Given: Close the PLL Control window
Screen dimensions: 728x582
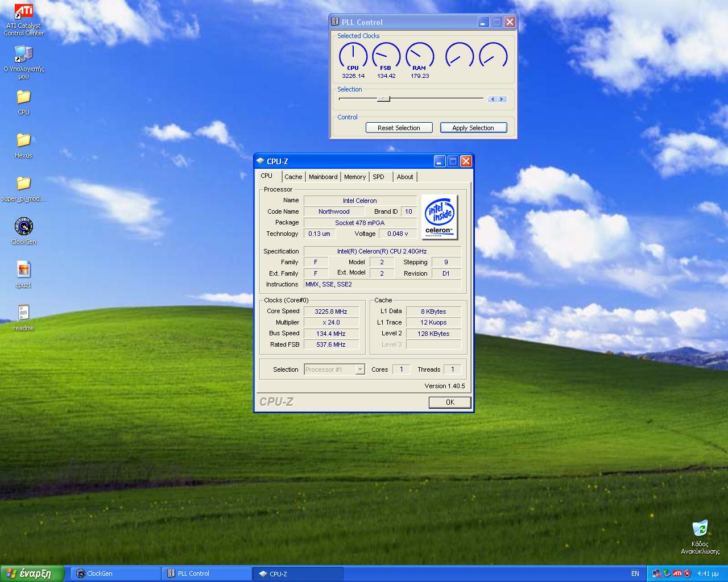Looking at the screenshot, I should (510, 22).
